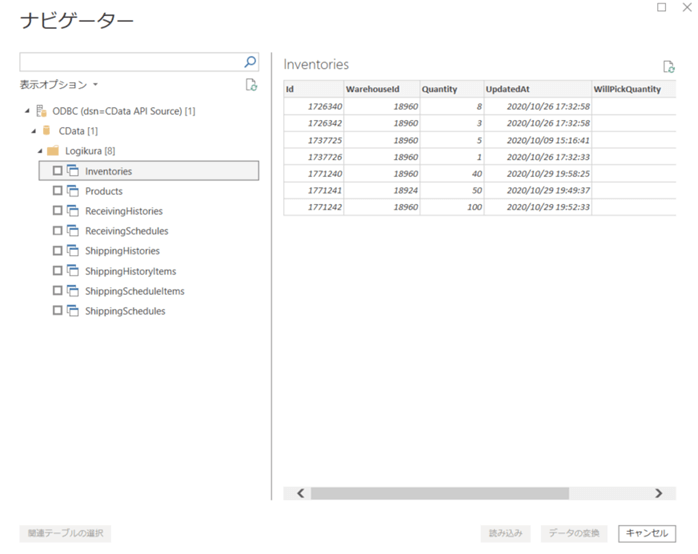Click the CData [1] label
Image resolution: width=698 pixels, height=554 pixels.
pyautogui.click(x=78, y=131)
